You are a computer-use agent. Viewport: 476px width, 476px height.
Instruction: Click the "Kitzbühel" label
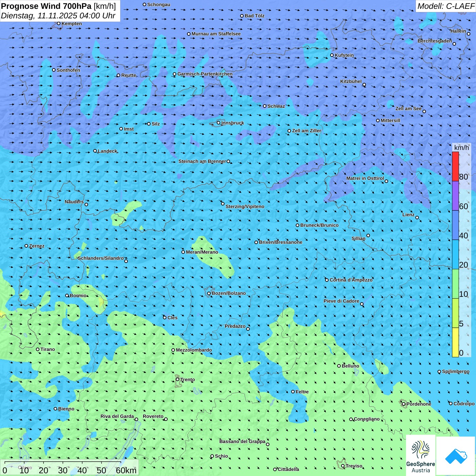click(x=351, y=81)
